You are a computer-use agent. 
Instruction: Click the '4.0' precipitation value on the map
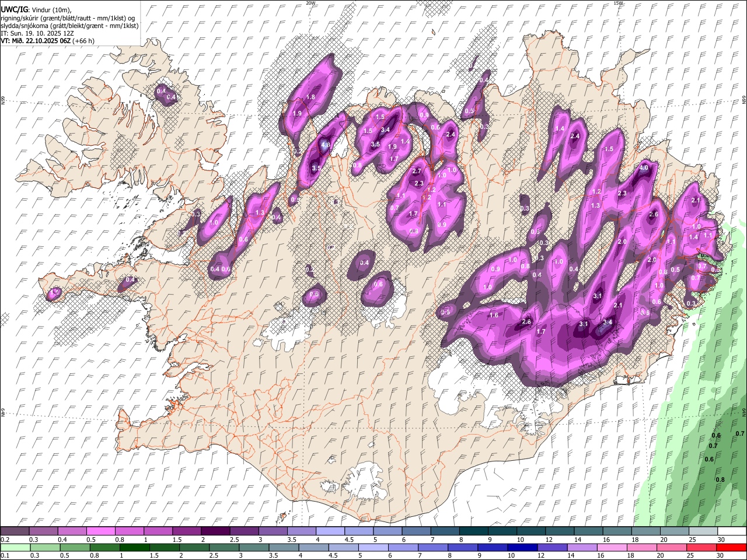(644, 168)
